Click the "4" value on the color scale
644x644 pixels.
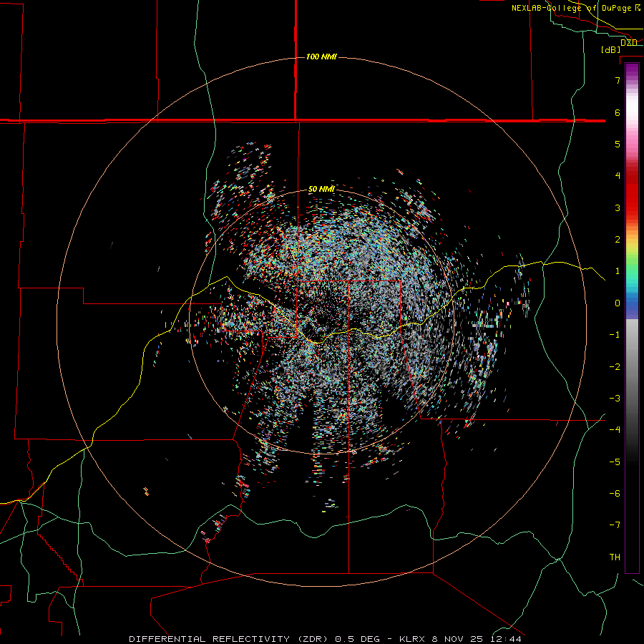coord(618,176)
